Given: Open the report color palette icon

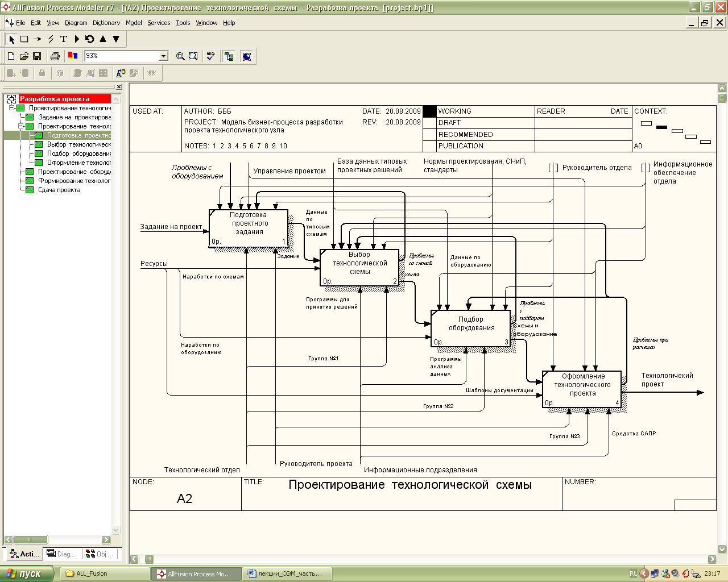Looking at the screenshot, I should coord(73,56).
